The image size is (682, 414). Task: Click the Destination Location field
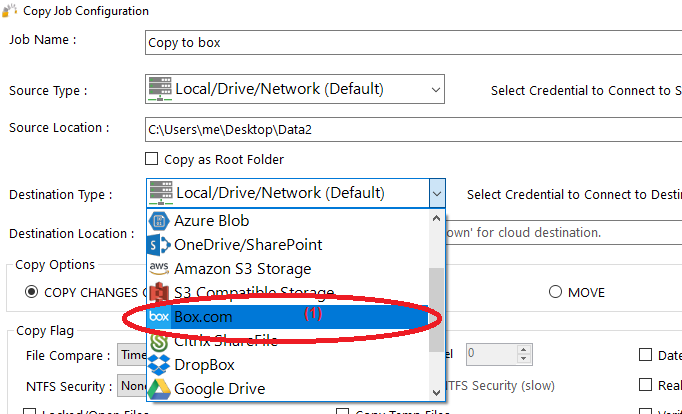(x=564, y=233)
